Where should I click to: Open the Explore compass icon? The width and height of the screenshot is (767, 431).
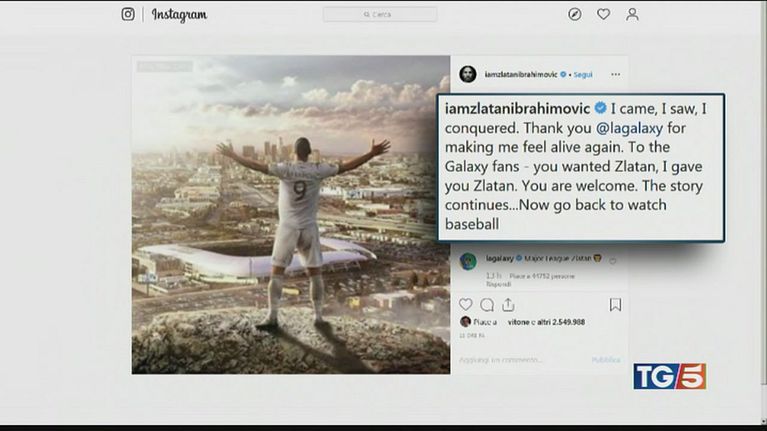574,14
